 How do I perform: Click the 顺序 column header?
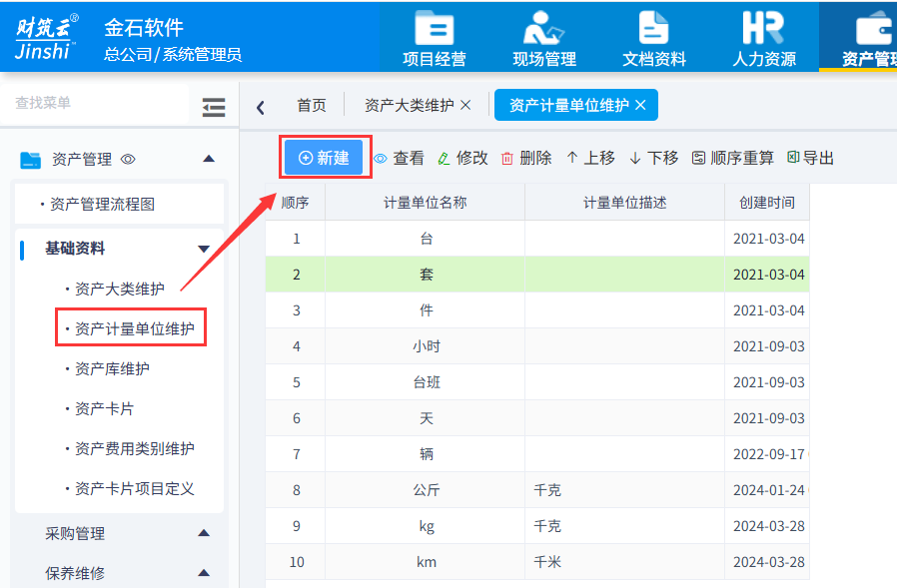click(x=296, y=203)
